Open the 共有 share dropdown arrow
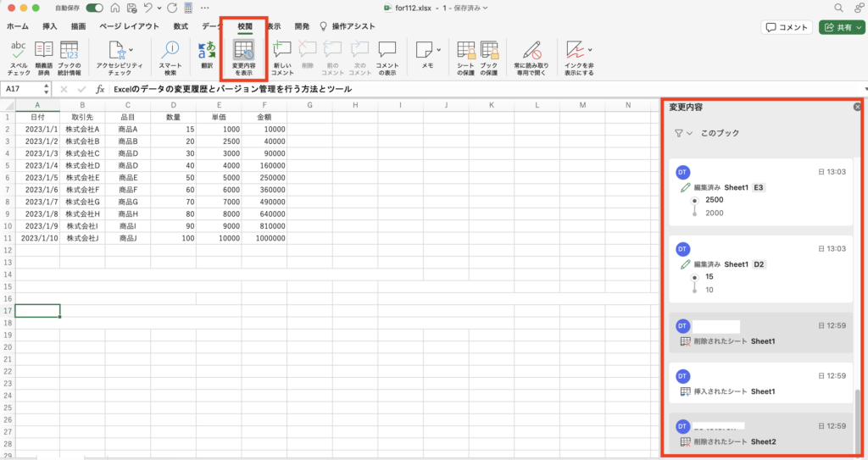This screenshot has width=868, height=460. coord(859,27)
